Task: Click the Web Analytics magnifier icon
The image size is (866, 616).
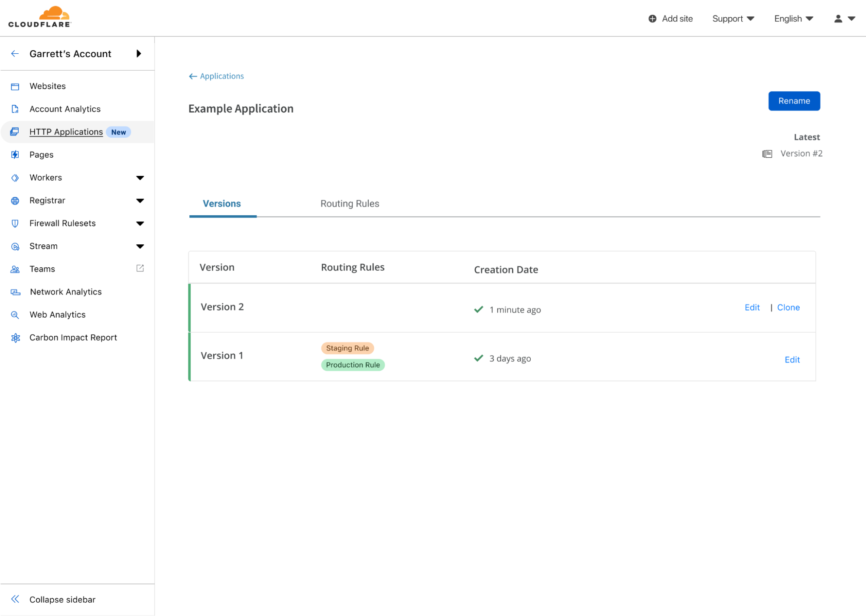Action: pos(15,315)
